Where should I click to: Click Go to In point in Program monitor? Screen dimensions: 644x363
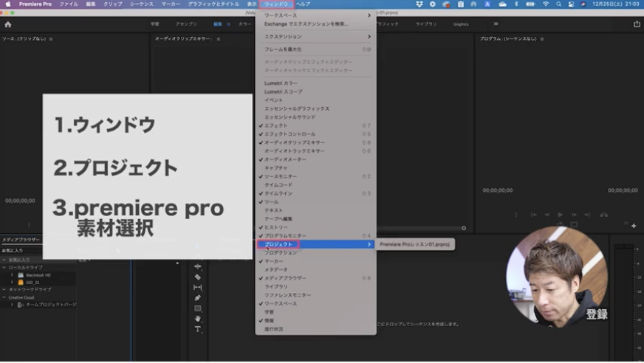(533, 215)
